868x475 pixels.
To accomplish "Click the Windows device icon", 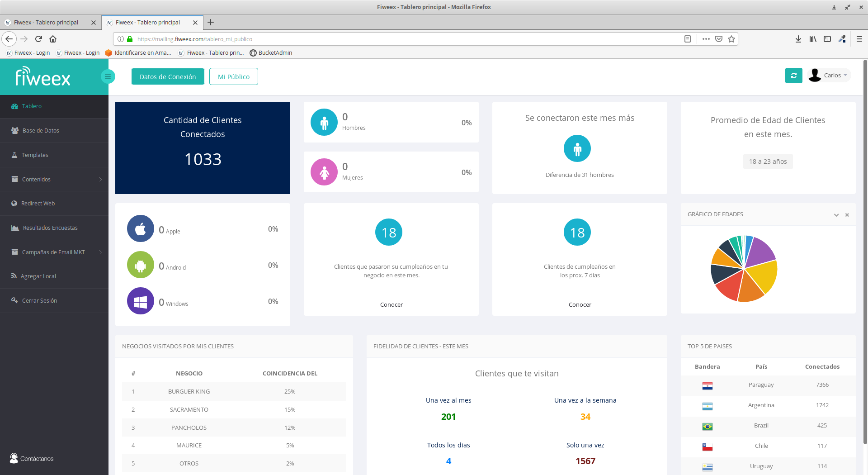I will click(x=141, y=301).
